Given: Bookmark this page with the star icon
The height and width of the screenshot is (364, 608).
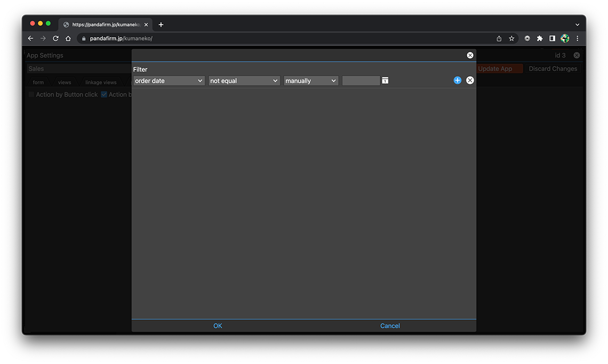Looking at the screenshot, I should click(511, 38).
